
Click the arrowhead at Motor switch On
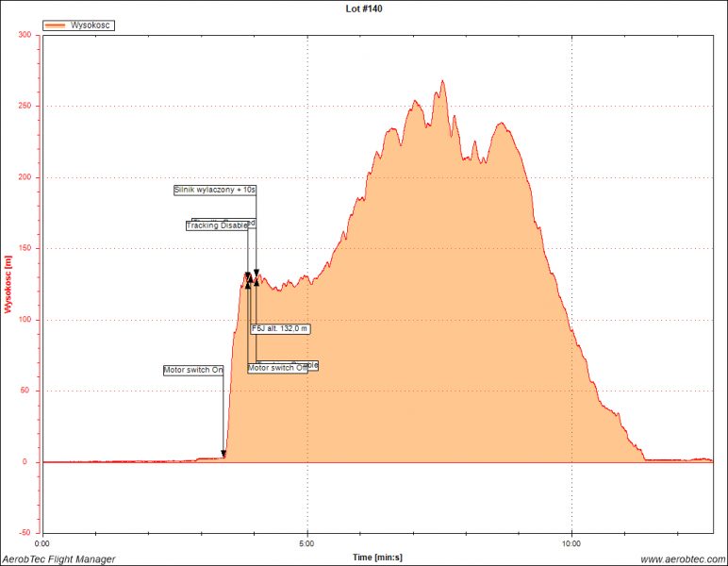tap(223, 455)
